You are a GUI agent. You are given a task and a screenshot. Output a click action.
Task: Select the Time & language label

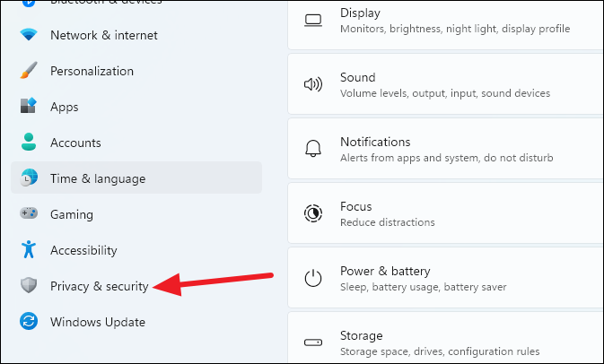(97, 178)
